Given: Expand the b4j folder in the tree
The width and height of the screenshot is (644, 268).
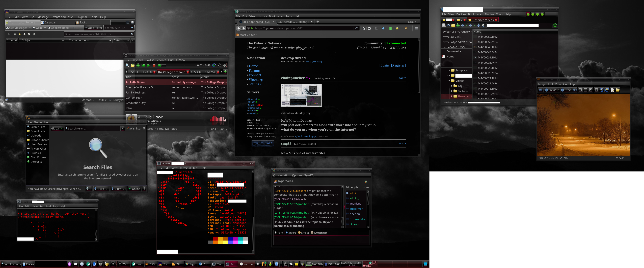Looking at the screenshot, I should click(x=451, y=86).
